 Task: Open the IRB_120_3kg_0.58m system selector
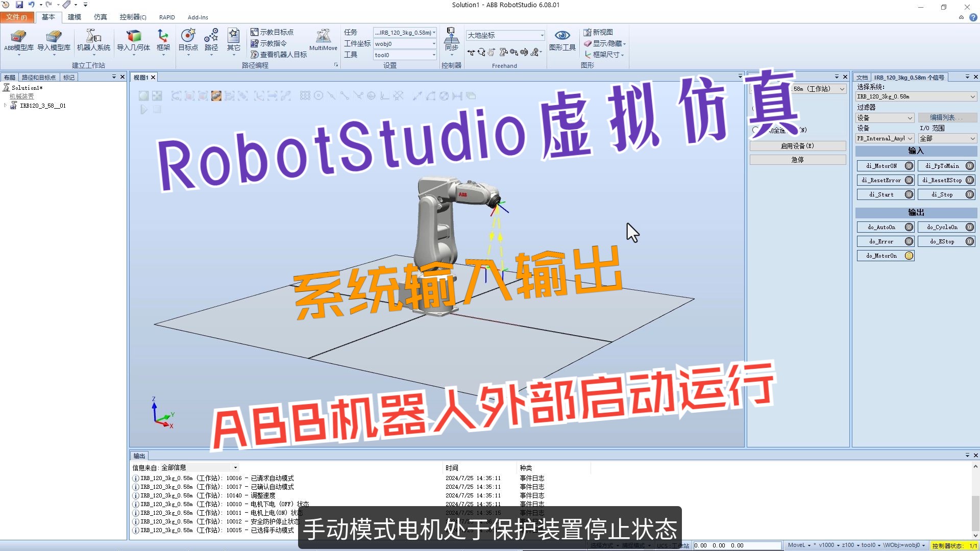tap(915, 96)
